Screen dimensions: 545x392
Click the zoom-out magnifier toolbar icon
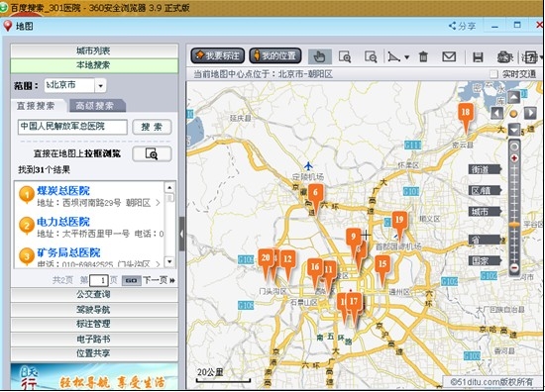pos(371,56)
